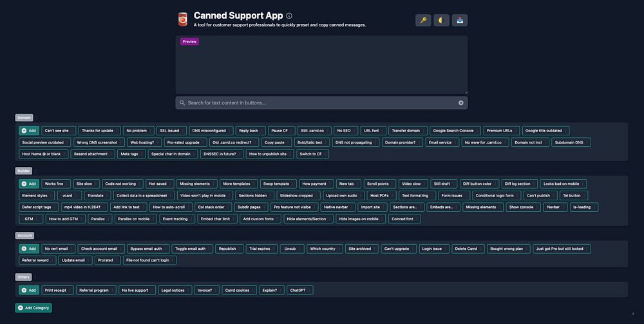Screen dimensions: 644x324
Task: Click the "Looks bad on mobile" button
Action: click(563, 184)
